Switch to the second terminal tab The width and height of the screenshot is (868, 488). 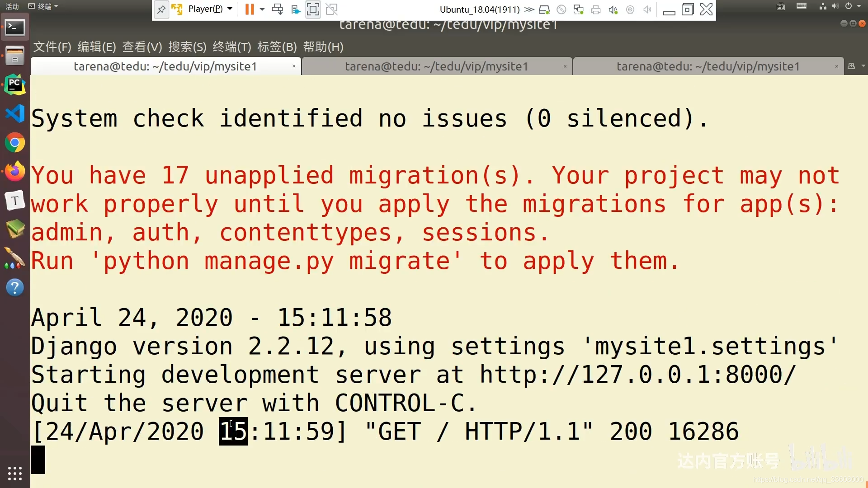436,66
